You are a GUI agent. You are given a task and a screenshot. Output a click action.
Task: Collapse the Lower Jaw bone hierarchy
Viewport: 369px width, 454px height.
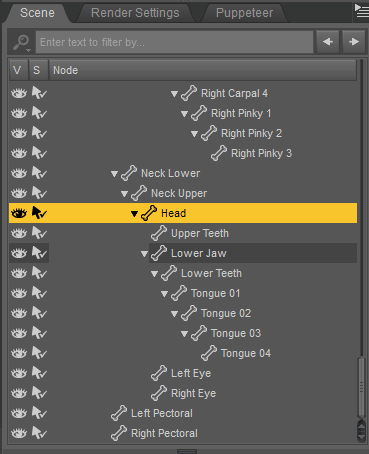pos(144,254)
